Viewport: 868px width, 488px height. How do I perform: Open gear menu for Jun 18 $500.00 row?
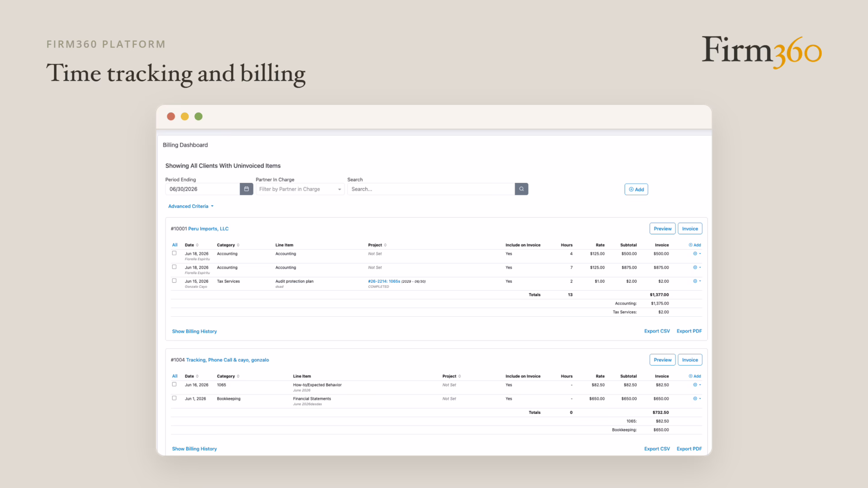[697, 253]
